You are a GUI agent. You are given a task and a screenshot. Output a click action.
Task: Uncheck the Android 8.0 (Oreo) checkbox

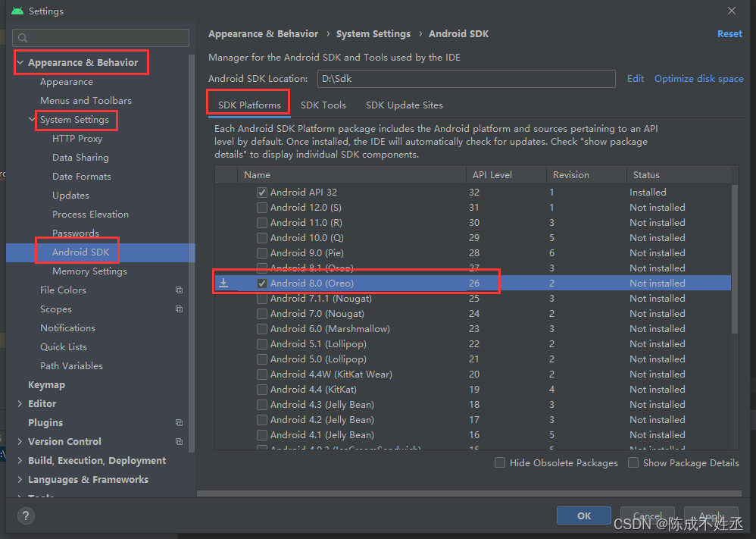coord(262,284)
